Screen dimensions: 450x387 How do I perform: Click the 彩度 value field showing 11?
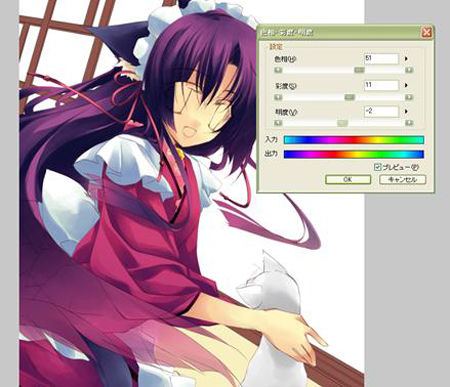click(381, 85)
